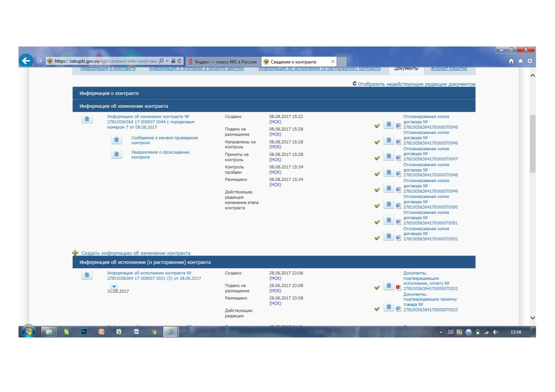555x392 pixels.
Task: Click 'Отобразить недействующие редакции документов' link
Action: point(416,84)
